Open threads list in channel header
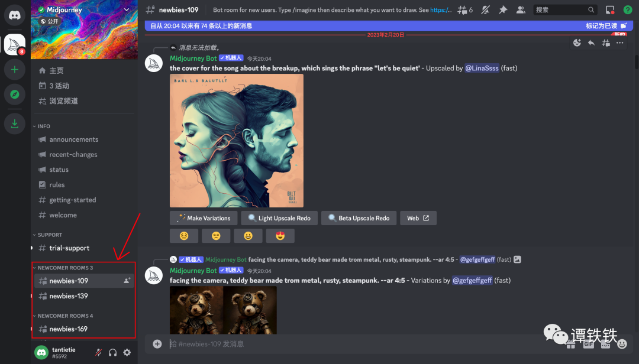 464,10
